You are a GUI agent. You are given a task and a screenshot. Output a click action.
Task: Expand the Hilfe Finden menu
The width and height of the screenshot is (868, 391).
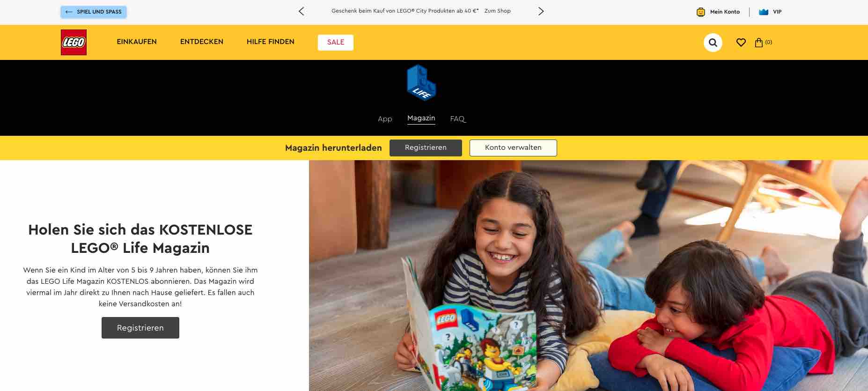coord(271,42)
